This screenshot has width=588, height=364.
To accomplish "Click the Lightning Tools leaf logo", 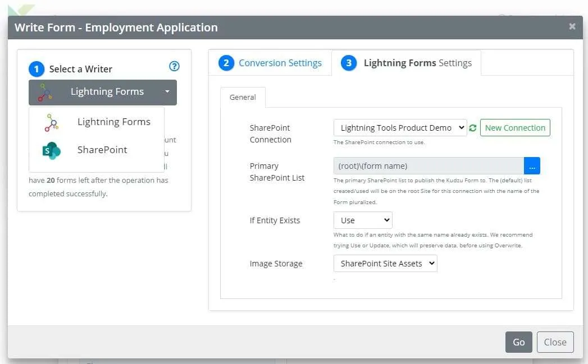I will (20, 8).
